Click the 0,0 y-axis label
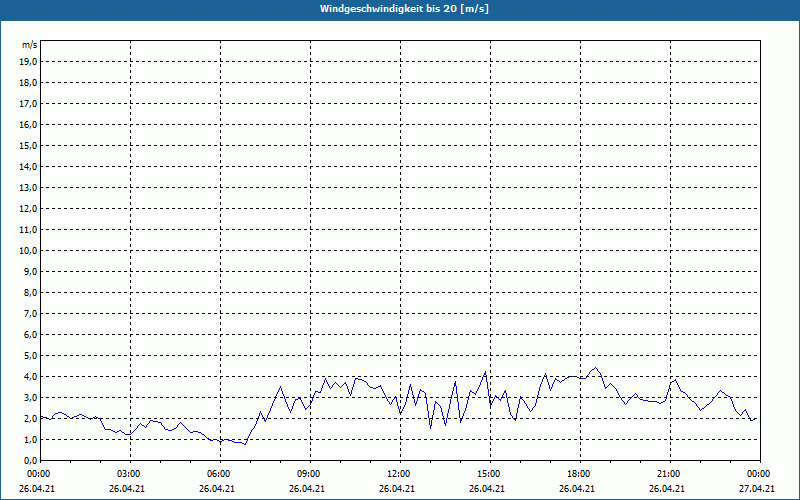 click(x=30, y=461)
